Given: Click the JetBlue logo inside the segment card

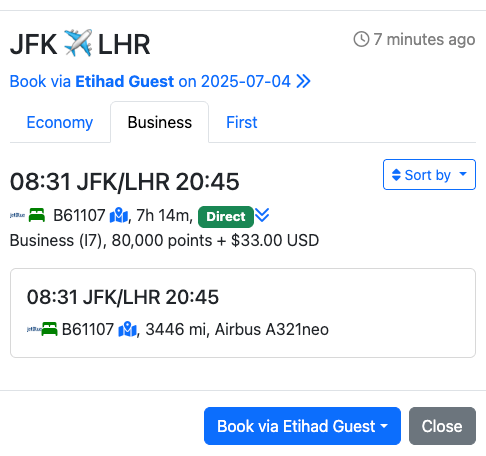Looking at the screenshot, I should coord(34,329).
